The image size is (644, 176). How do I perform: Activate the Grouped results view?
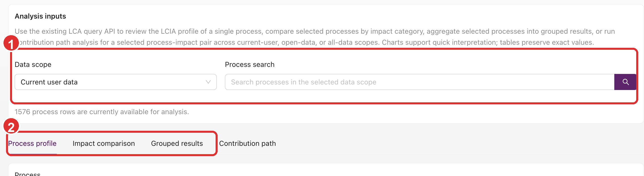(x=177, y=143)
